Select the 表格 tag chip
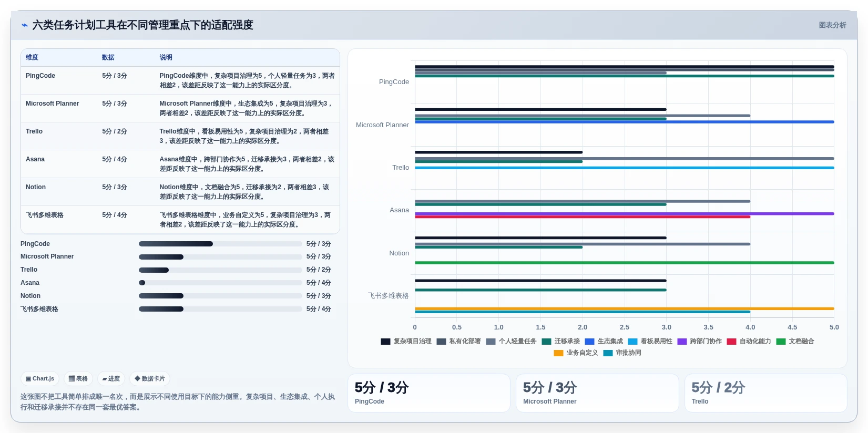This screenshot has width=868, height=433. tap(78, 378)
